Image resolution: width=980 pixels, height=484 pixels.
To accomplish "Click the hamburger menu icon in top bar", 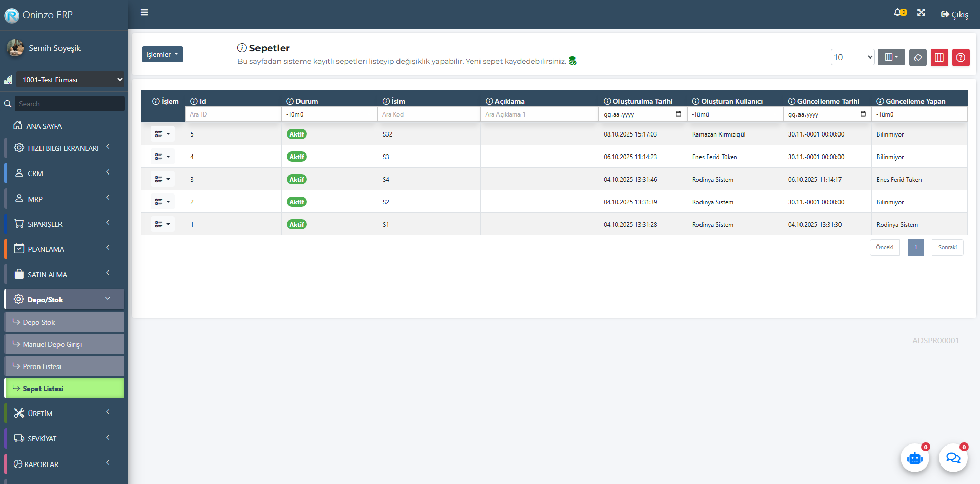I will tap(144, 12).
